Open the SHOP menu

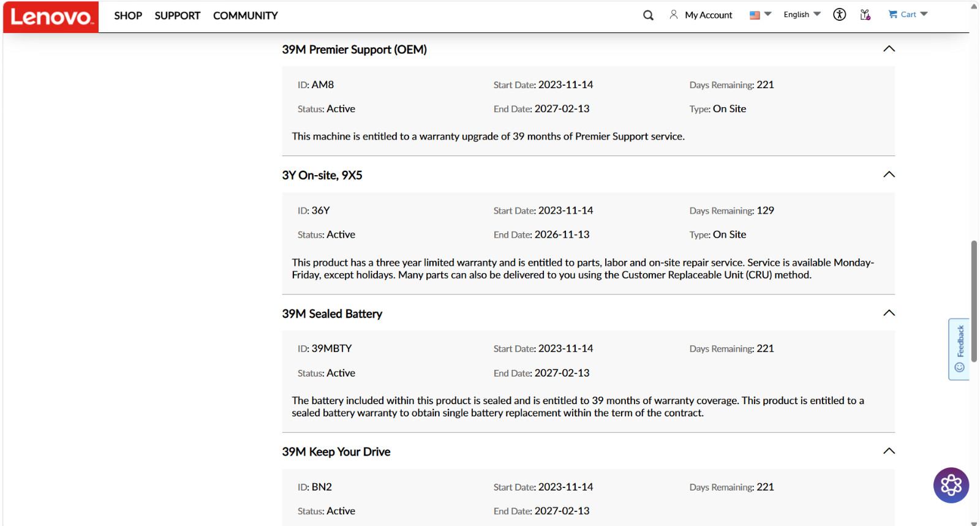(128, 16)
